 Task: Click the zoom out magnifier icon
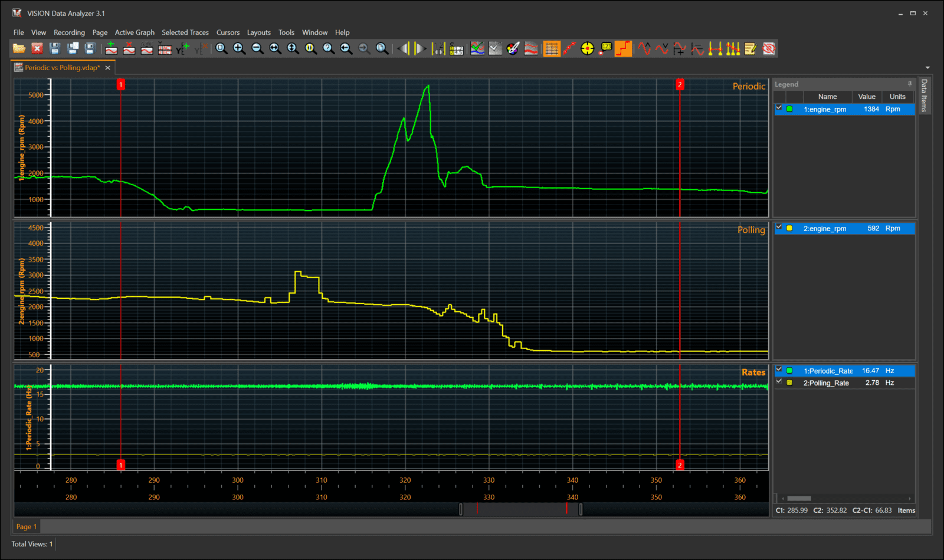click(257, 49)
